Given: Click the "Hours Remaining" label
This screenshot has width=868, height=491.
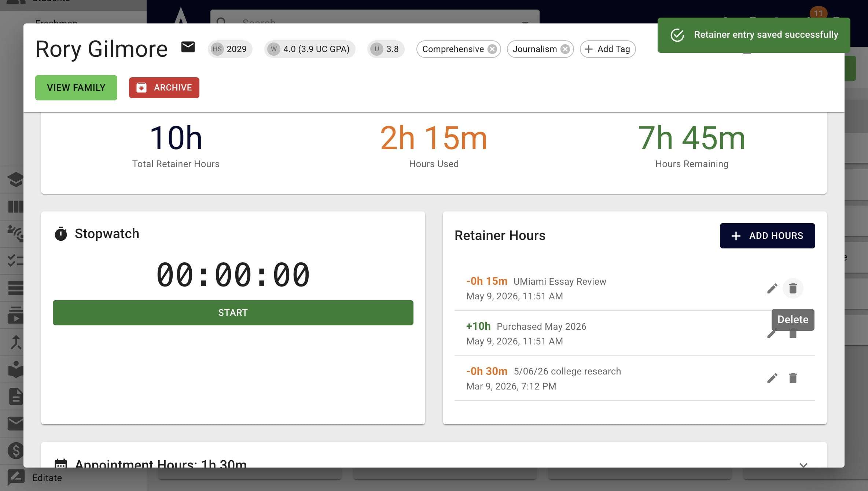Looking at the screenshot, I should tap(692, 164).
